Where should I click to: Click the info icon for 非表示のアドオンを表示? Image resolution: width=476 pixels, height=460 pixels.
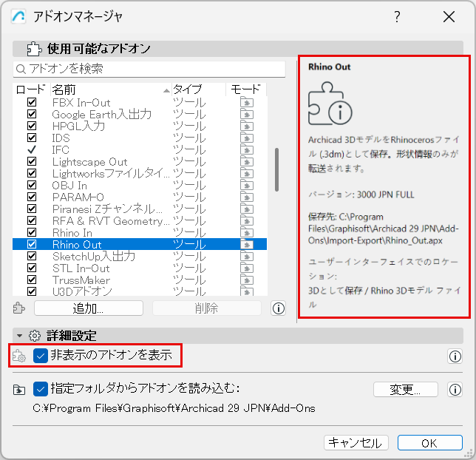click(455, 356)
